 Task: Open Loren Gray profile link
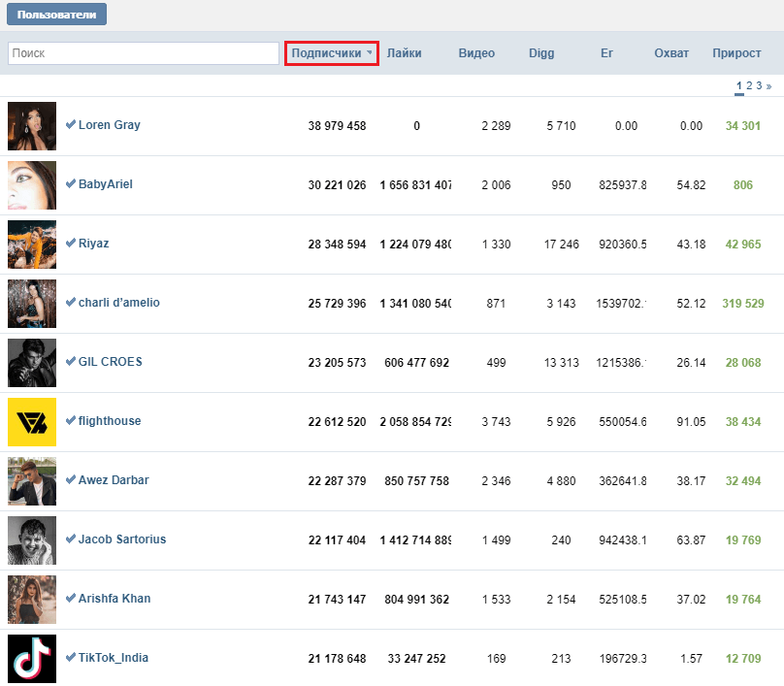(109, 125)
